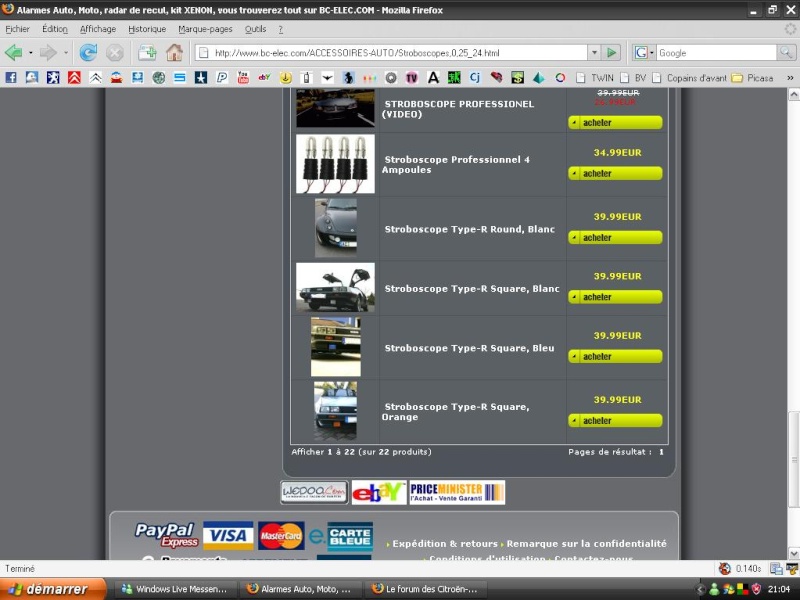The image size is (800, 600).
Task: Open the eBay bookmark icon
Action: (264, 78)
